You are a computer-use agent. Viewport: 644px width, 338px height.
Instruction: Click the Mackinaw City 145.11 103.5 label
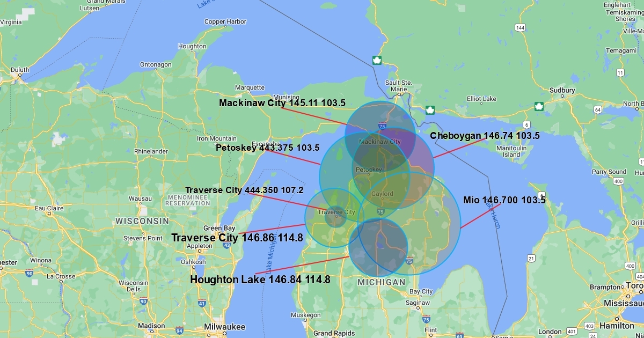pos(282,103)
